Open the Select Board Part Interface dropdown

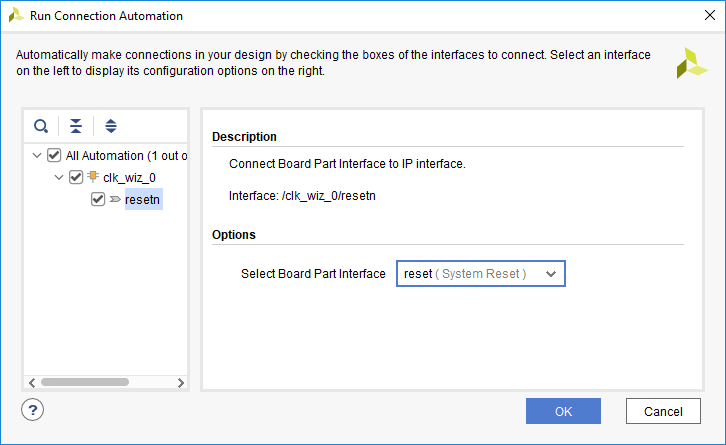point(481,274)
